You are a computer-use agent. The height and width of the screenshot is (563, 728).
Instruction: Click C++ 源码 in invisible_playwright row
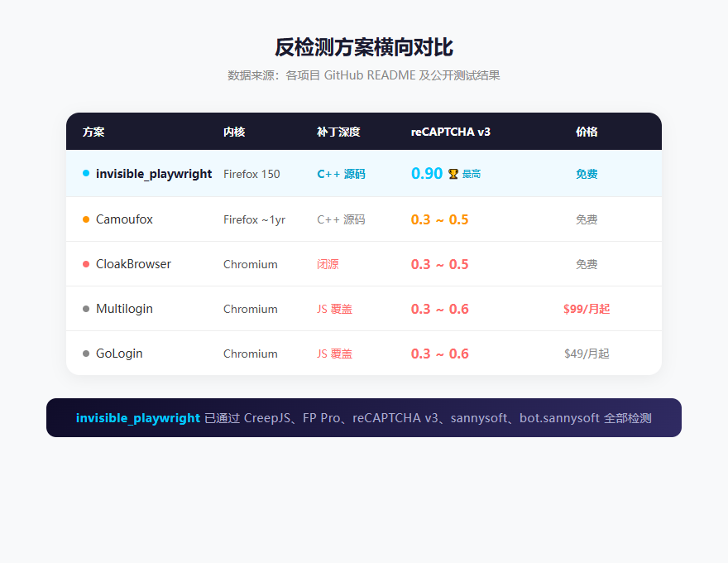point(341,174)
